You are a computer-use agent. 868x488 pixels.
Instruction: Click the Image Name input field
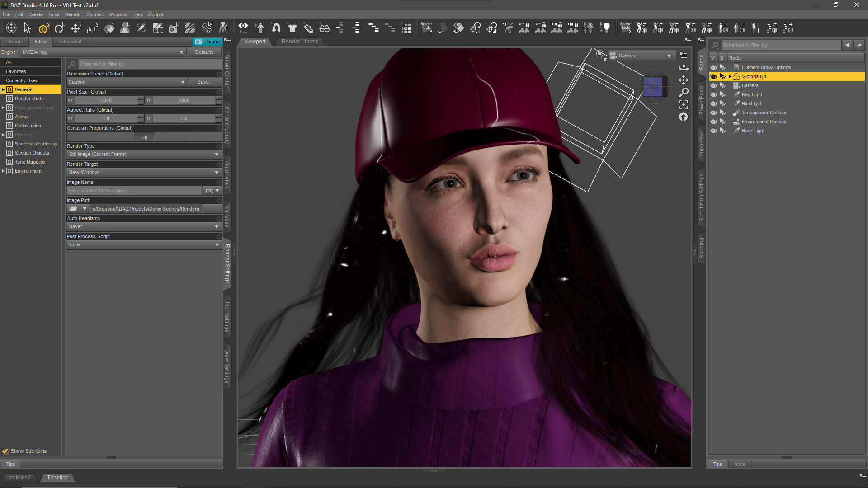click(134, 191)
